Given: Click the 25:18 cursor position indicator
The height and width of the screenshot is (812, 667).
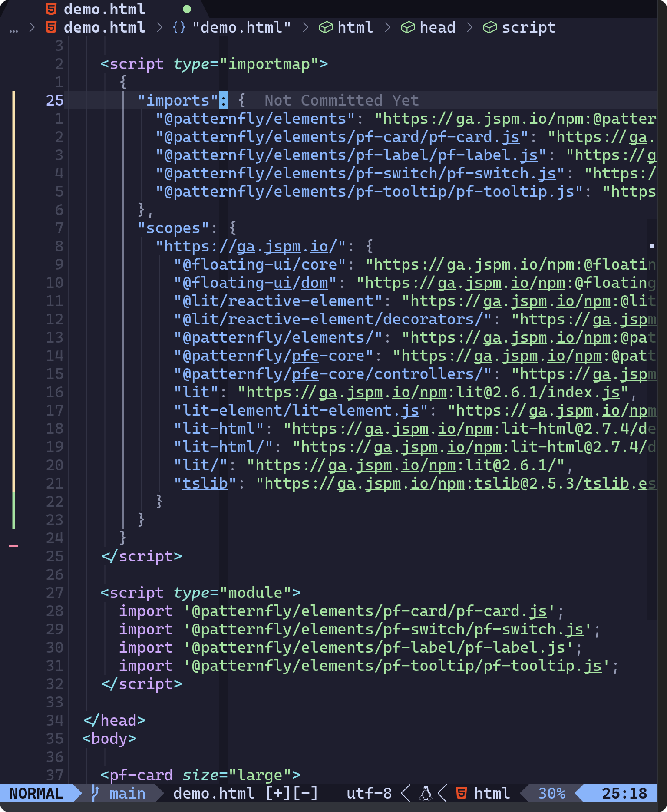Looking at the screenshot, I should (x=624, y=793).
